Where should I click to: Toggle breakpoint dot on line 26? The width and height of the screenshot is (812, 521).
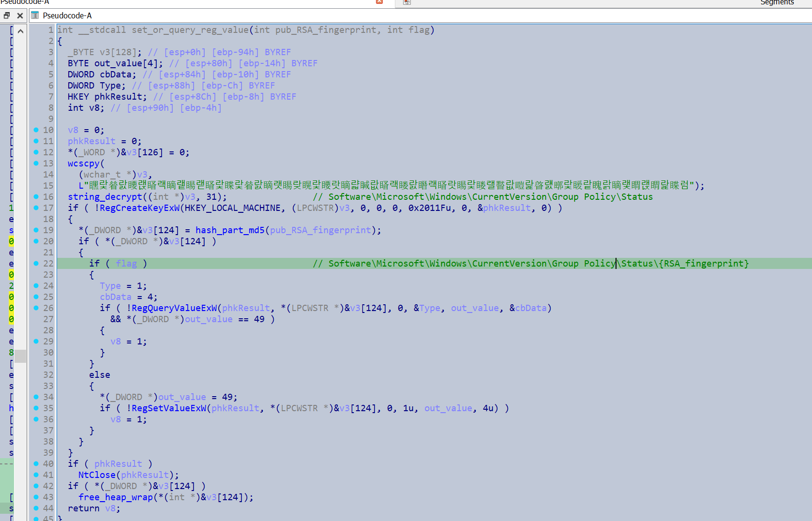point(36,308)
